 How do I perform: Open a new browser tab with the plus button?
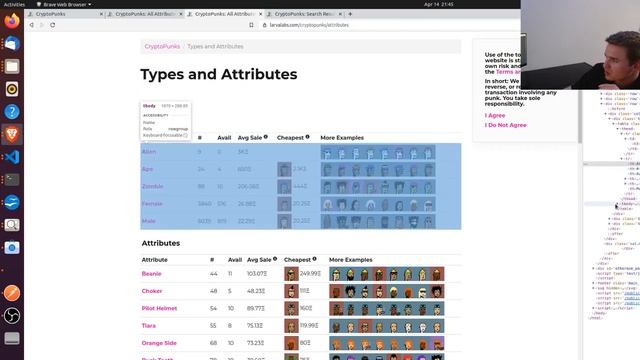pos(350,14)
